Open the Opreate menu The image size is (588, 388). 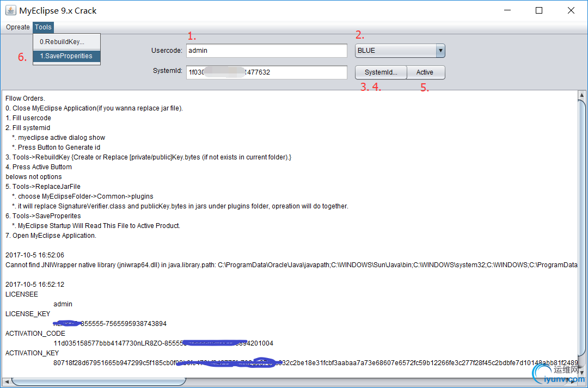17,27
